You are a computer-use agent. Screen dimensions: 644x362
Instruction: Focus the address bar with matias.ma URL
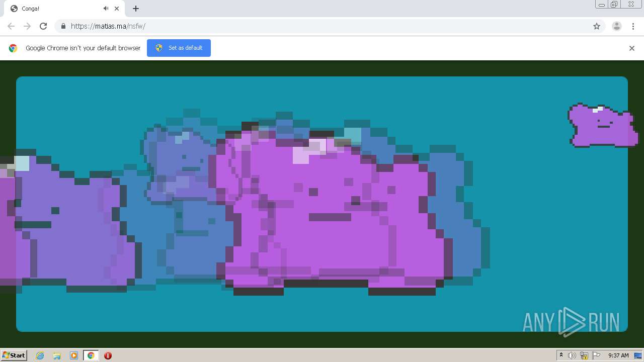330,26
